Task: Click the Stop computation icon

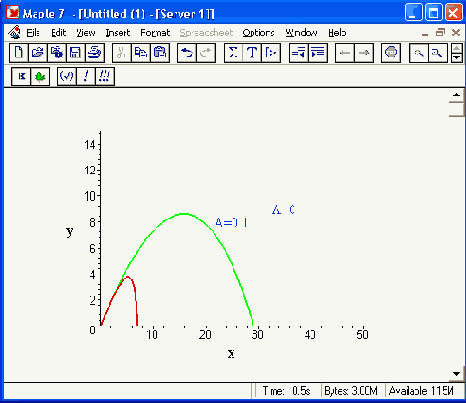Action: coord(391,53)
